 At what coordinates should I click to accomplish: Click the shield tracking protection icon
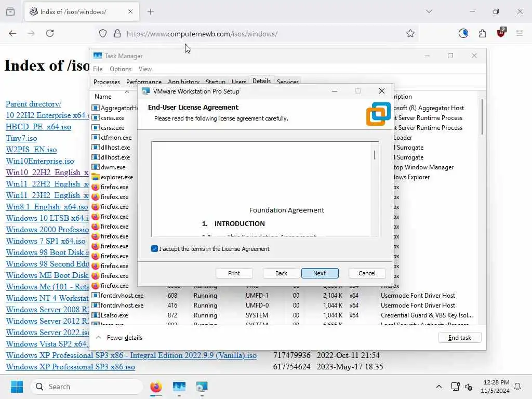tap(103, 33)
